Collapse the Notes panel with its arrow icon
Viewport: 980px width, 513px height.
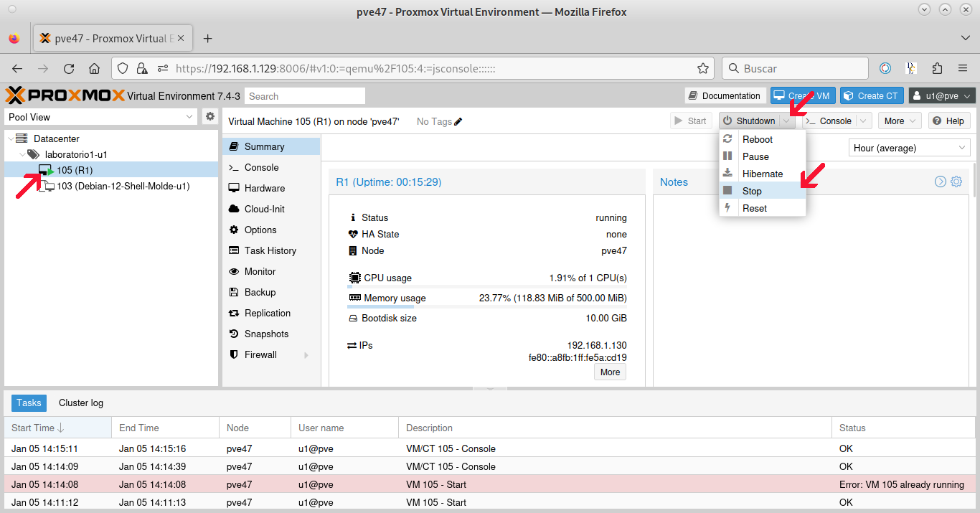[941, 182]
